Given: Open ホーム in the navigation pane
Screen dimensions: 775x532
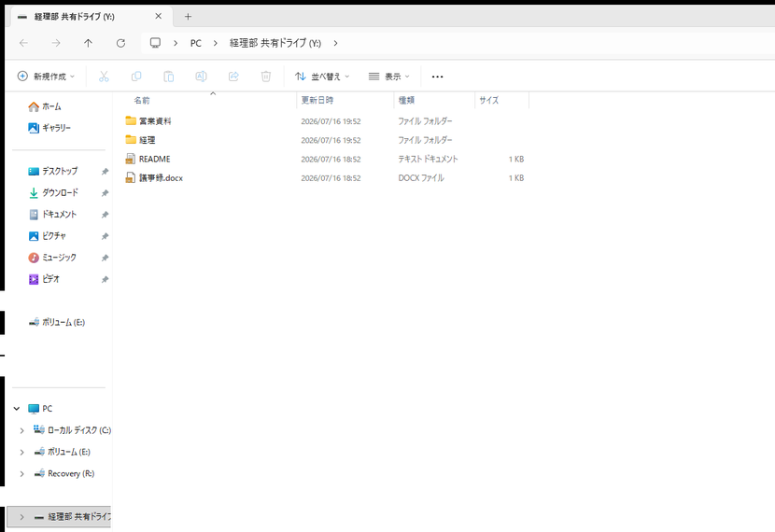Looking at the screenshot, I should (51, 106).
